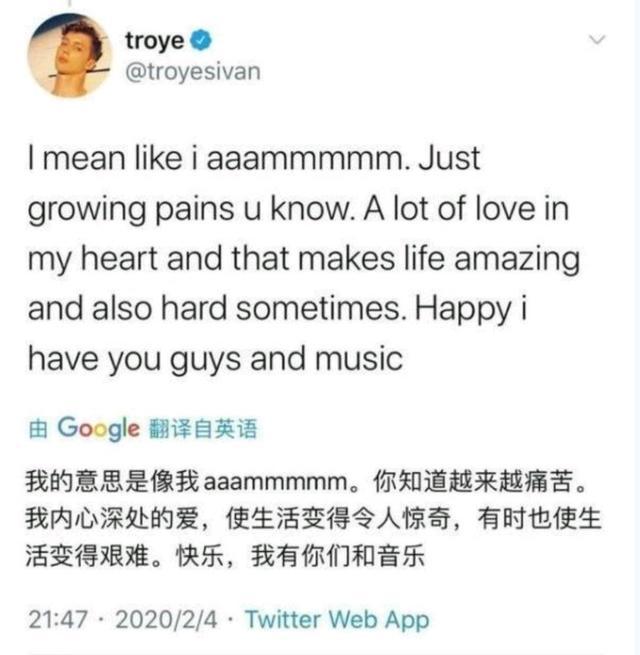Image resolution: width=640 pixels, height=655 pixels.
Task: Open the Twitter Web App source link
Action: pyautogui.click(x=337, y=619)
